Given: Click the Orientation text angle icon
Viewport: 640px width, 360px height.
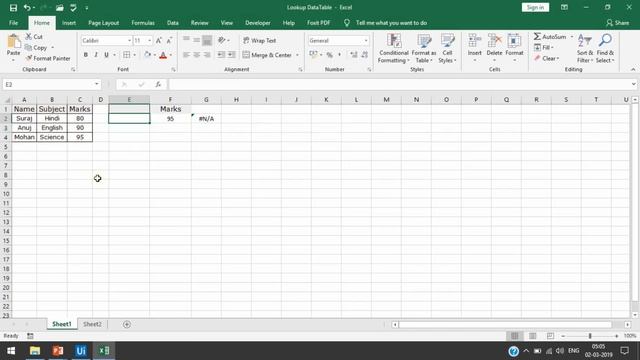Looking at the screenshot, I should (222, 40).
